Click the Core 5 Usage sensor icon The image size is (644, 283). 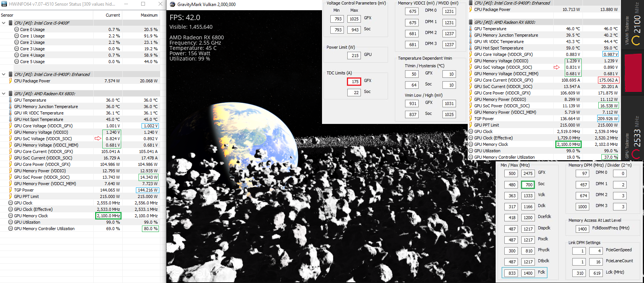(x=17, y=62)
